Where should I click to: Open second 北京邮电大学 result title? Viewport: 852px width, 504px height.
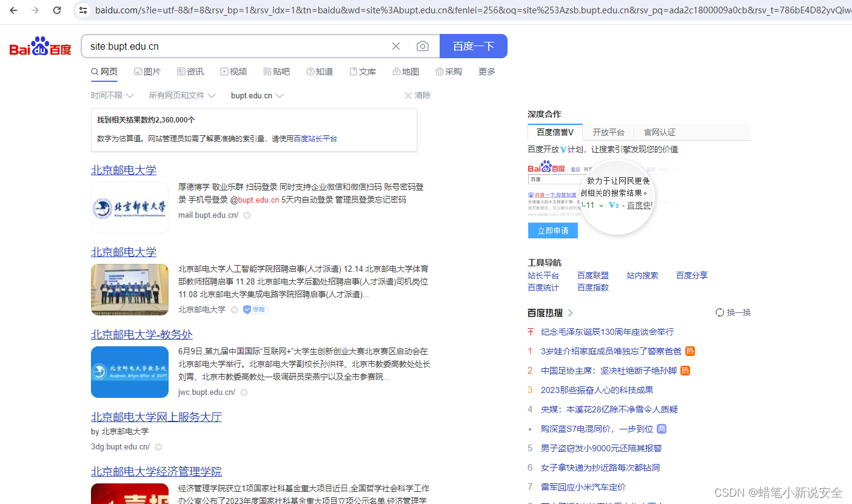pos(124,252)
